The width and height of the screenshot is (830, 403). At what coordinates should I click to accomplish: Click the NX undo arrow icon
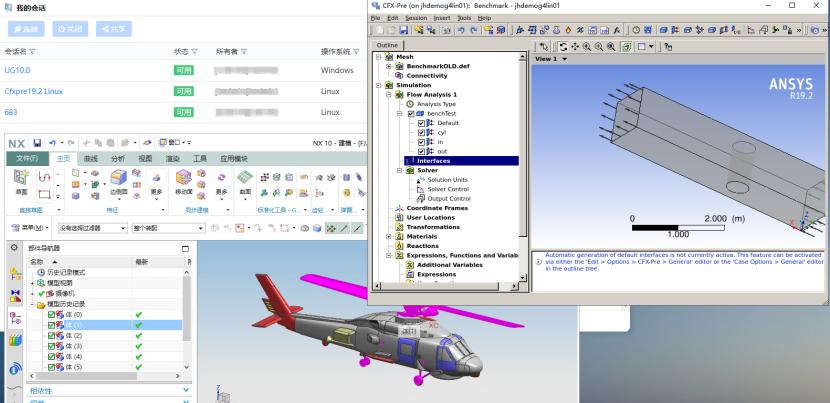52,143
